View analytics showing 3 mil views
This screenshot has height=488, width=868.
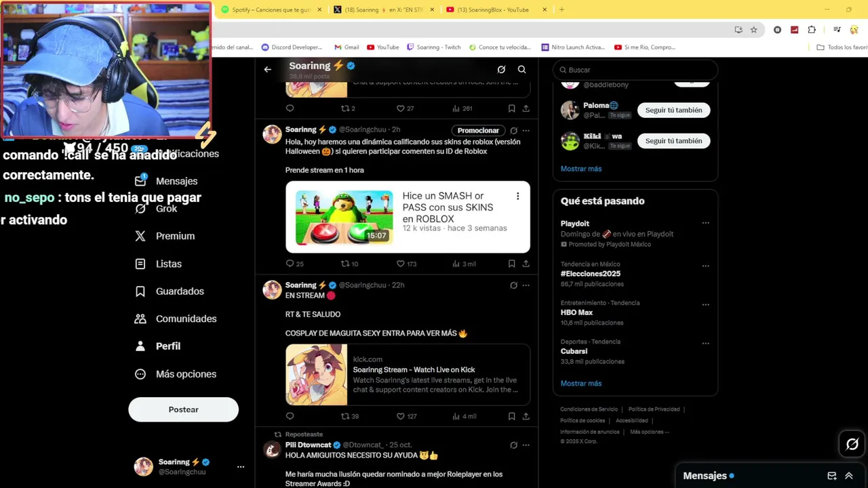464,264
